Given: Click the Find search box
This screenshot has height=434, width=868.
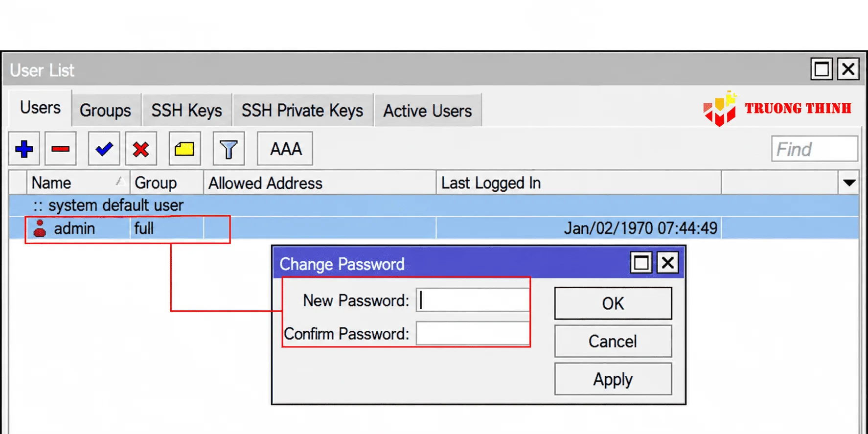Looking at the screenshot, I should click(815, 149).
